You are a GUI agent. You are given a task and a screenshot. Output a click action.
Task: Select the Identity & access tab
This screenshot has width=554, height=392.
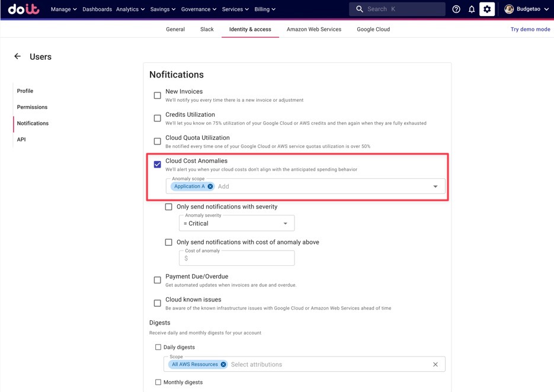[250, 30]
